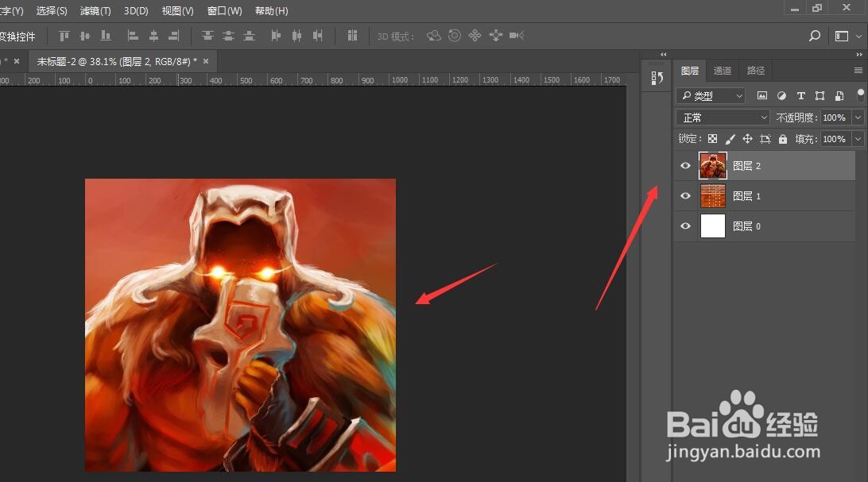Click the auto-align layers icon

[x=352, y=36]
